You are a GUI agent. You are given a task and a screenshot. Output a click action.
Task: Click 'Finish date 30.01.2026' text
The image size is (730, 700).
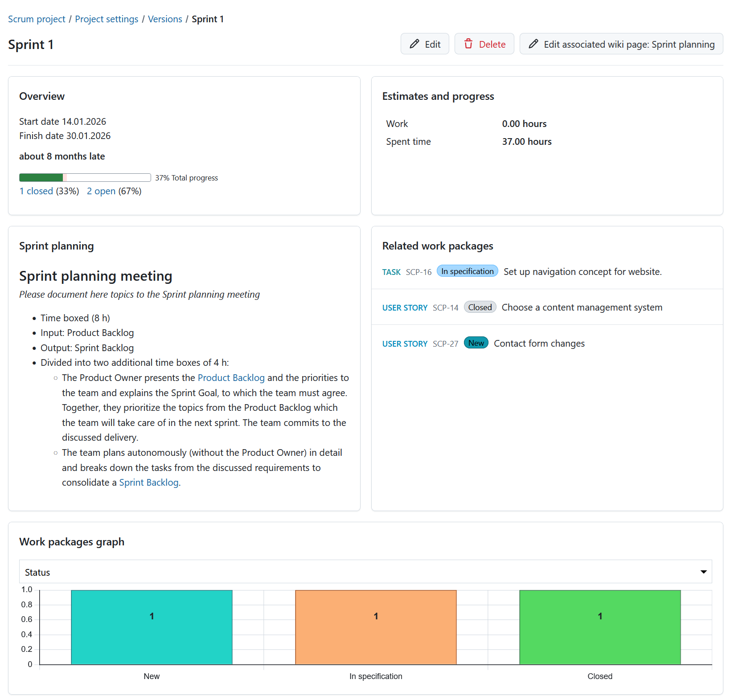65,136
